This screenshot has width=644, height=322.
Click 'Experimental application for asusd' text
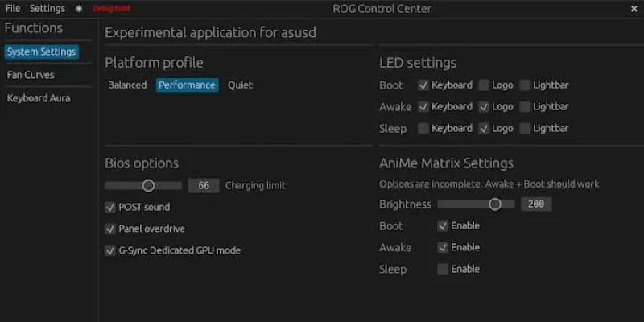point(211,32)
